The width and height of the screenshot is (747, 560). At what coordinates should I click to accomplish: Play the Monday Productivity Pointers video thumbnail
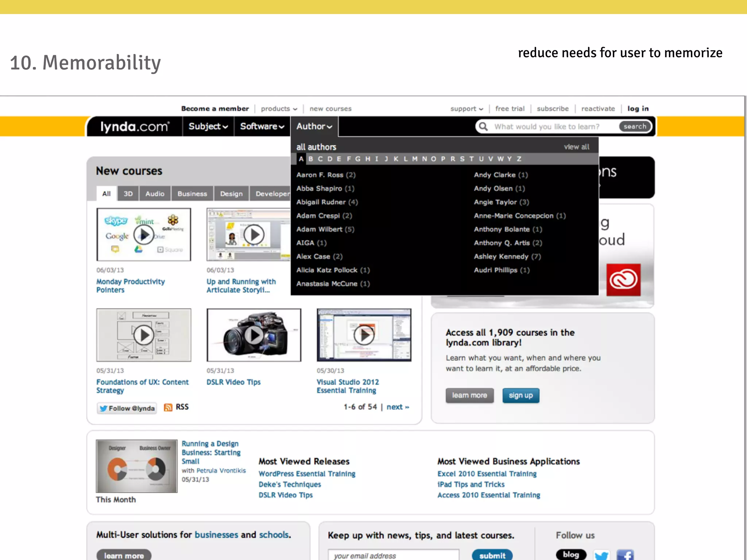tap(144, 234)
